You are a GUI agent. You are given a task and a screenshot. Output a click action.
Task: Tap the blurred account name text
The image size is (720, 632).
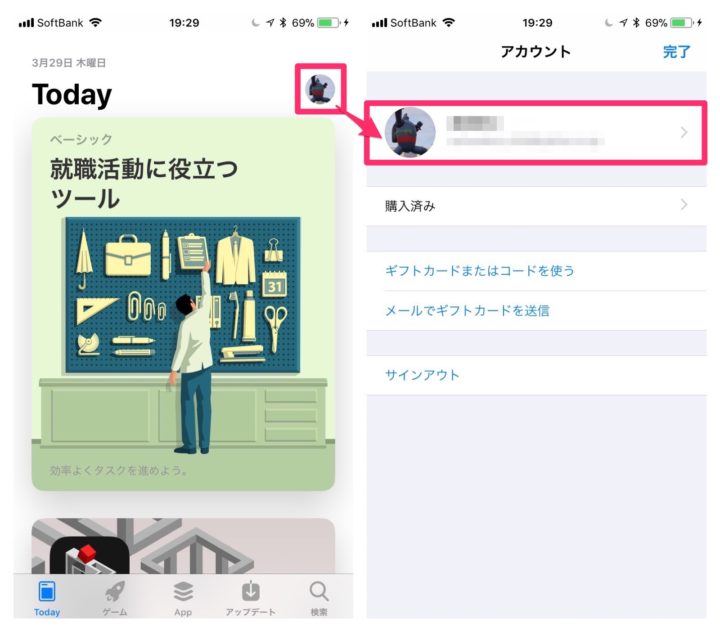coord(475,123)
